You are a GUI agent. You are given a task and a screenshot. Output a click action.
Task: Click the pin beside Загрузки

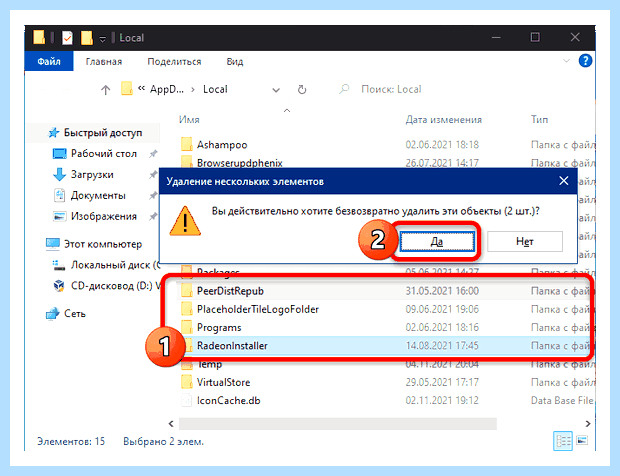tap(153, 174)
